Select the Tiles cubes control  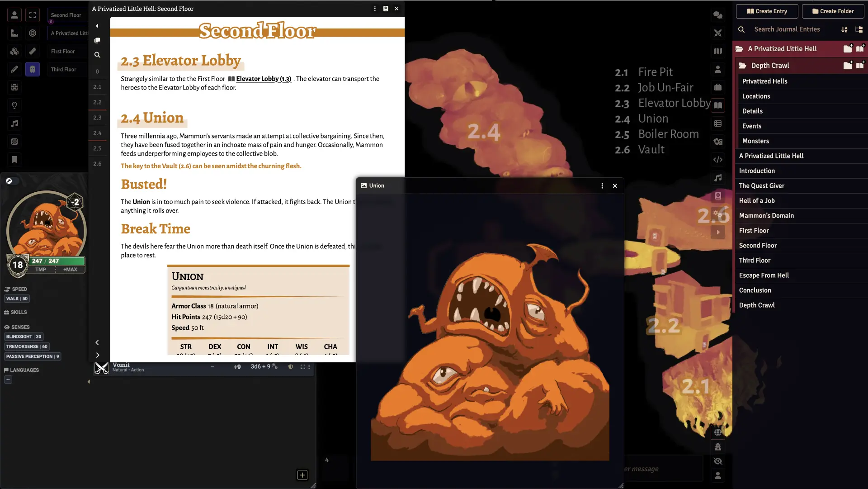pyautogui.click(x=14, y=51)
